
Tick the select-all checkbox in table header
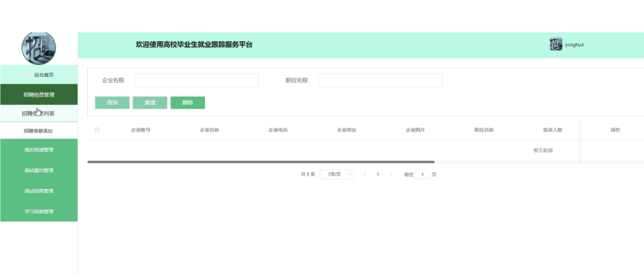(97, 130)
